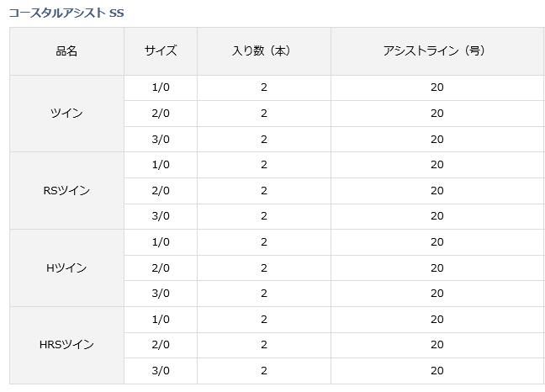Click the 品名 column header
Image resolution: width=545 pixels, height=392 pixels.
click(66, 50)
